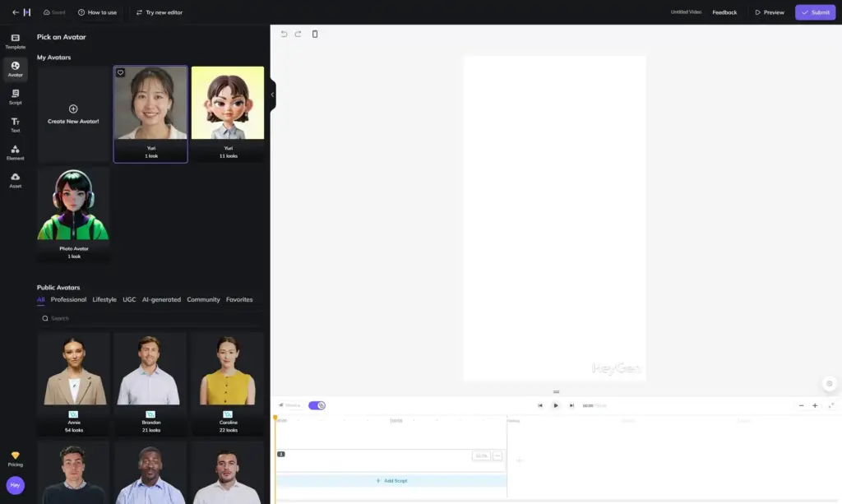Switch to the Professional avatars tab
This screenshot has width=842, height=504.
(x=68, y=299)
